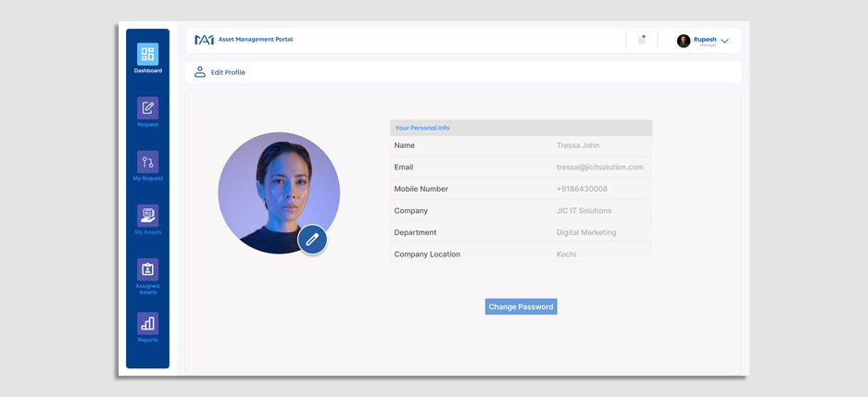Open the Dashboard sidebar icon

(147, 55)
